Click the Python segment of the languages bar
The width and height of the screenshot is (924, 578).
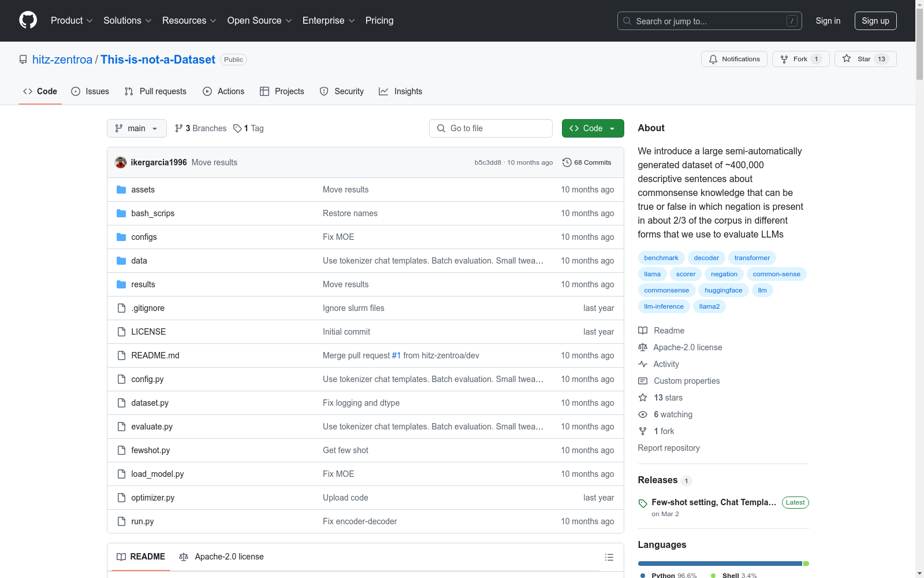[x=720, y=564]
